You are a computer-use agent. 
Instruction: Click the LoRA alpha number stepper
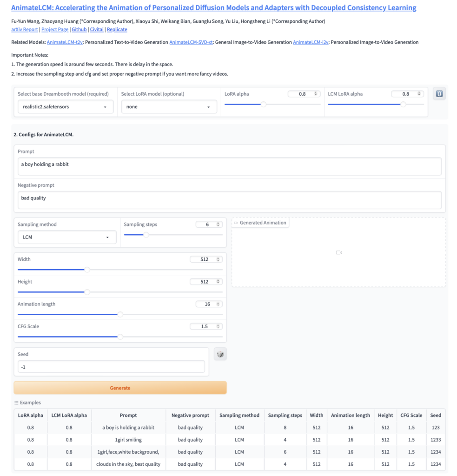316,94
